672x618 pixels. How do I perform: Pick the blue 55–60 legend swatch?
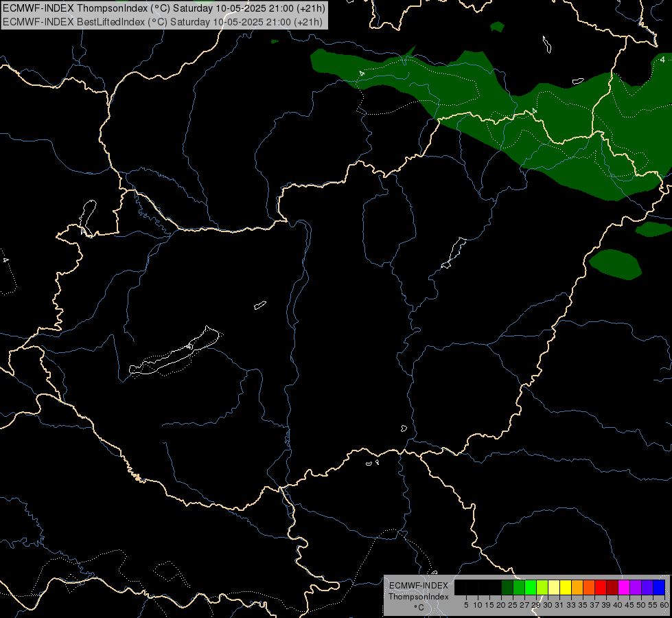tap(659, 587)
